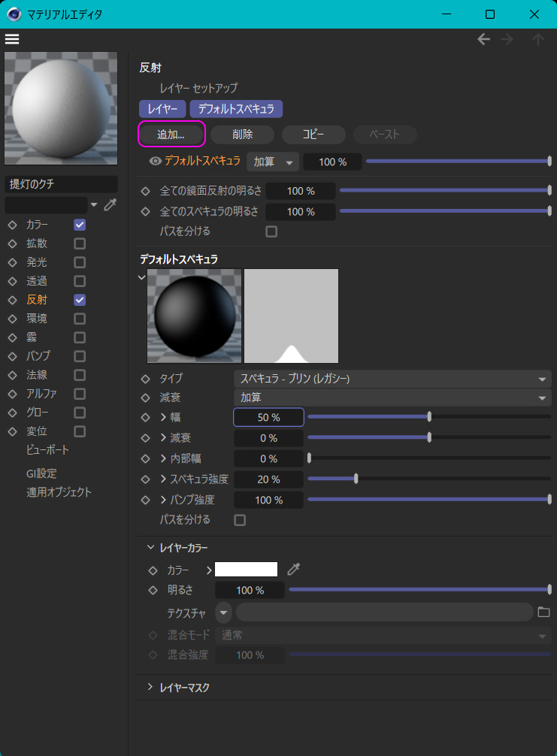This screenshot has height=756, width=557.
Task: Expand the レイヤーマスク section
Action: tap(150, 687)
